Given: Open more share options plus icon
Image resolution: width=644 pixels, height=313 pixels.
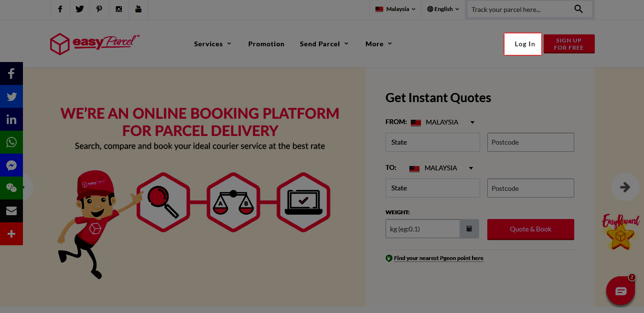Looking at the screenshot, I should point(11,234).
